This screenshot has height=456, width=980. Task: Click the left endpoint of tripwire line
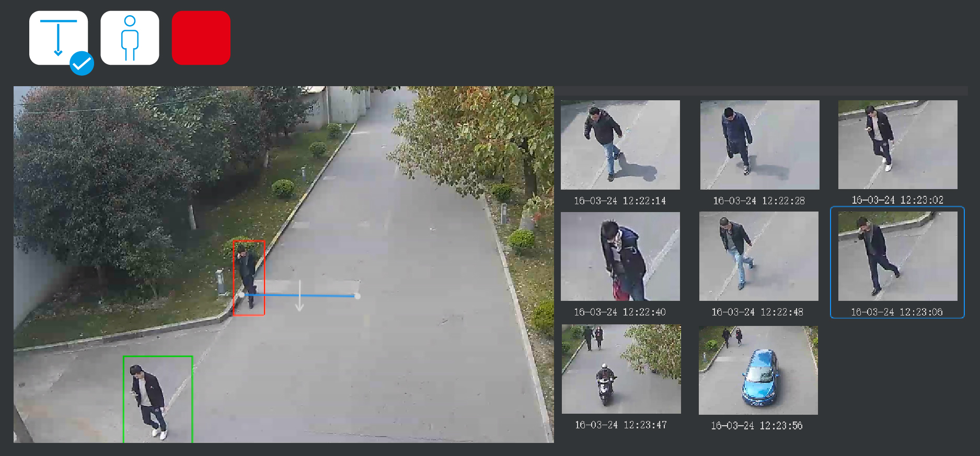(x=241, y=295)
